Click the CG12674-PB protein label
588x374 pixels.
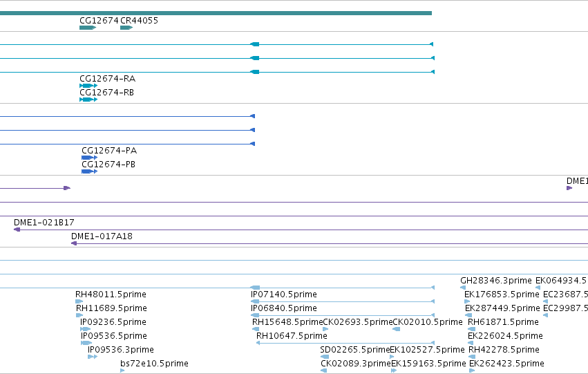tap(108, 165)
